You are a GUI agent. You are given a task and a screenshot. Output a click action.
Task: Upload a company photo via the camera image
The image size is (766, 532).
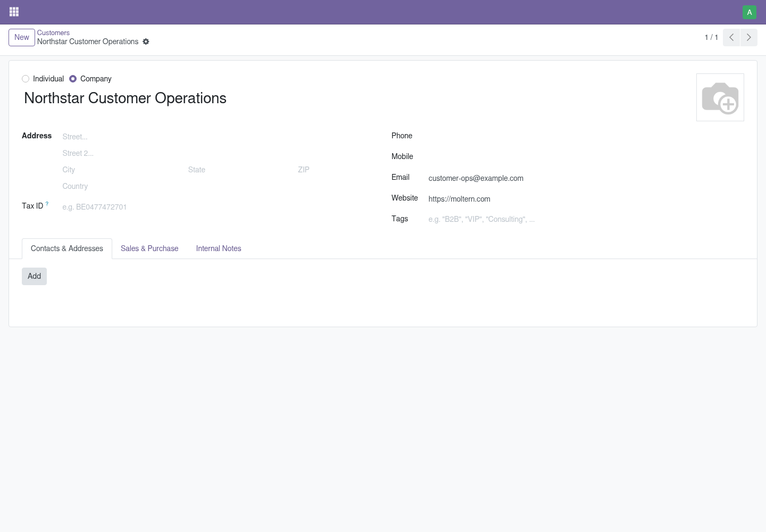pyautogui.click(x=720, y=97)
